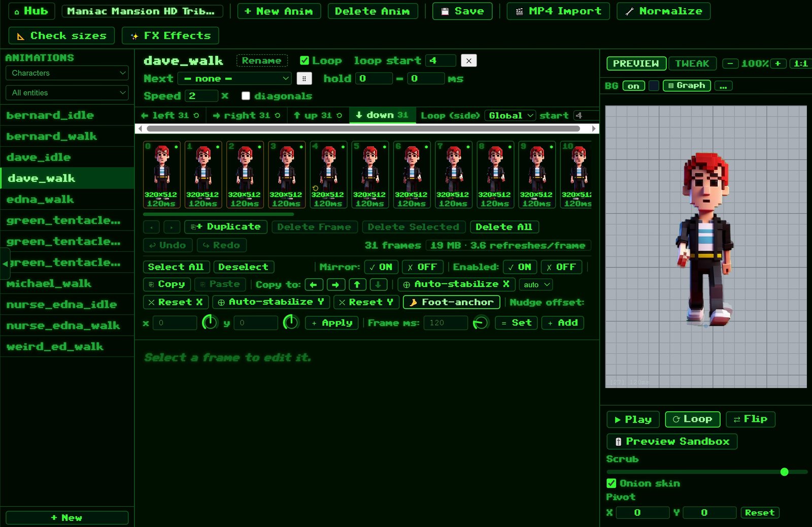Viewport: 812px width, 527px height.
Task: Go to the Hub home button
Action: click(31, 11)
